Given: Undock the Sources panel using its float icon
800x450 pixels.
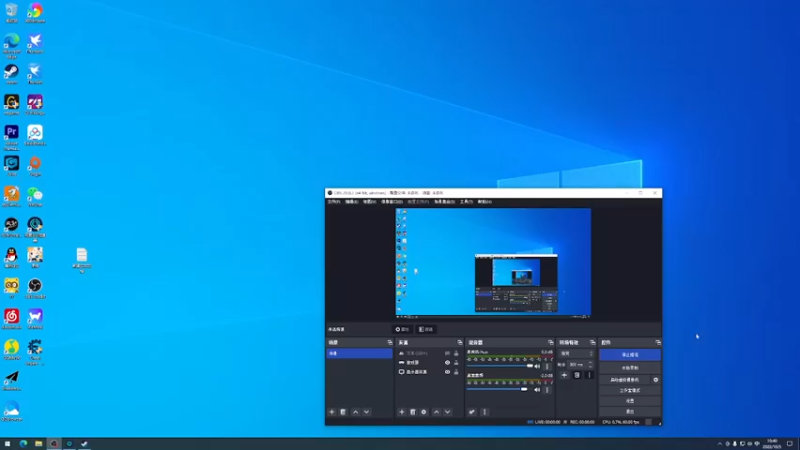Looking at the screenshot, I should click(x=460, y=342).
